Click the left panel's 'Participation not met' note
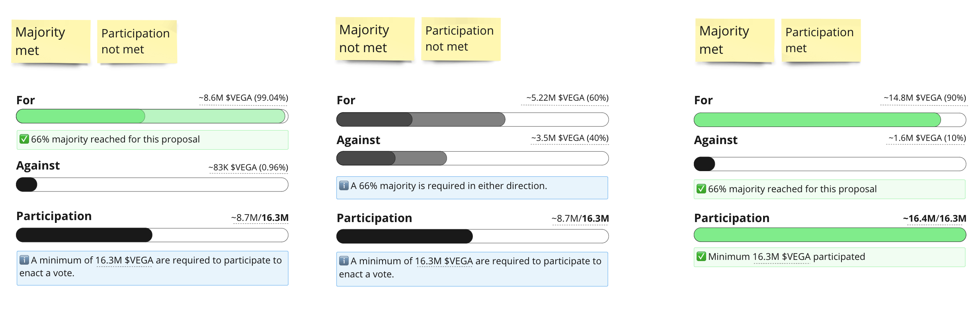The width and height of the screenshot is (980, 316). (136, 40)
